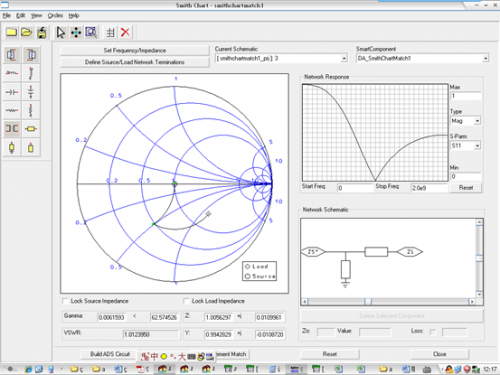500x375 pixels.
Task: Click the component Value input field
Action: tap(374, 332)
